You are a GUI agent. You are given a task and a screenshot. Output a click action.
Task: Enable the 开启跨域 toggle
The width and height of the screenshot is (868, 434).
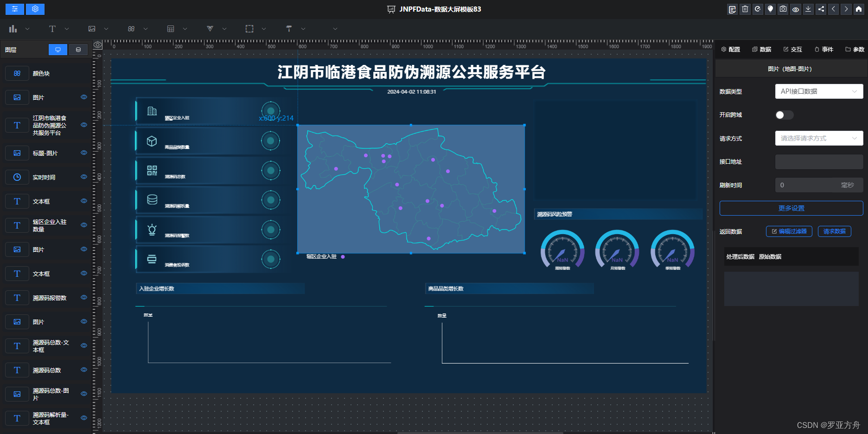[x=784, y=115]
